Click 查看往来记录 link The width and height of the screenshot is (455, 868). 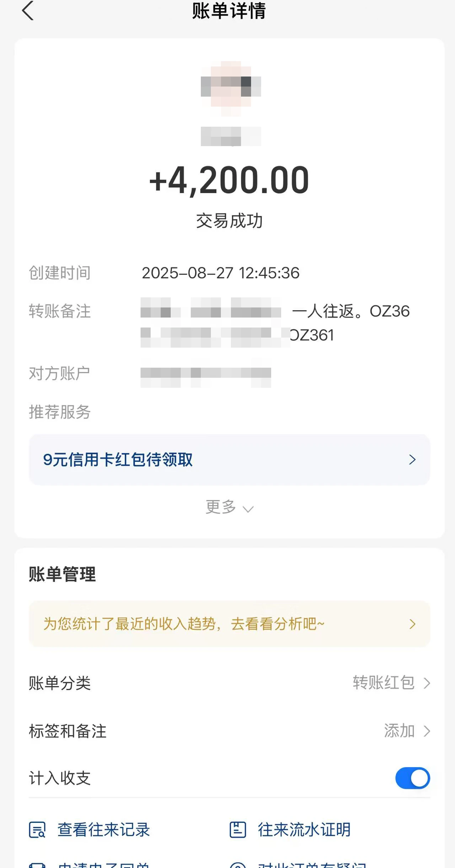coord(103,830)
